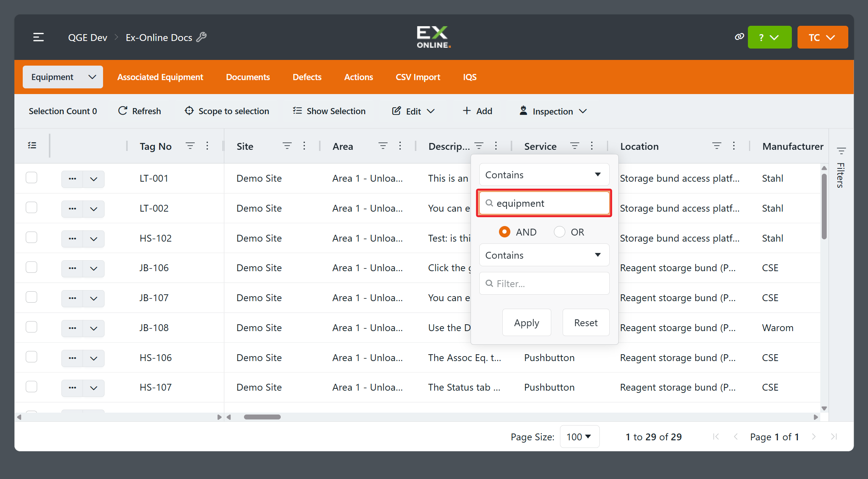Apply the description filter
Viewport: 868px width, 479px height.
[x=527, y=322]
